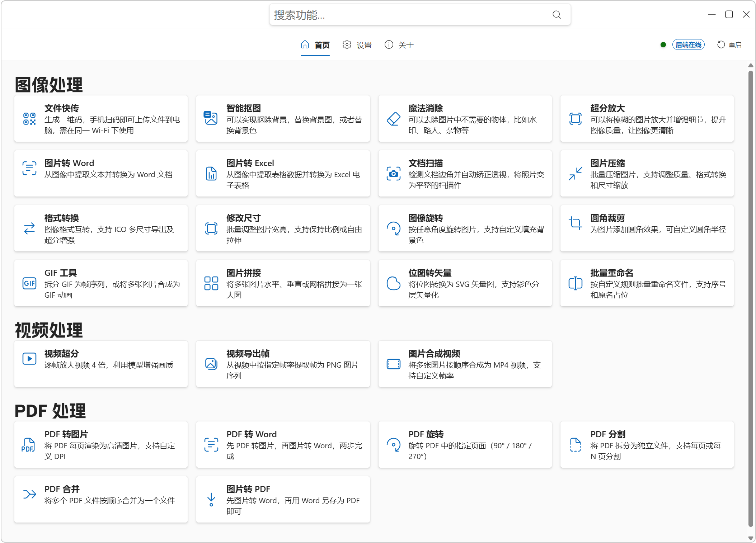The height and width of the screenshot is (543, 756).
Task: Click the PDF 转 Word scan icon
Action: tap(211, 445)
